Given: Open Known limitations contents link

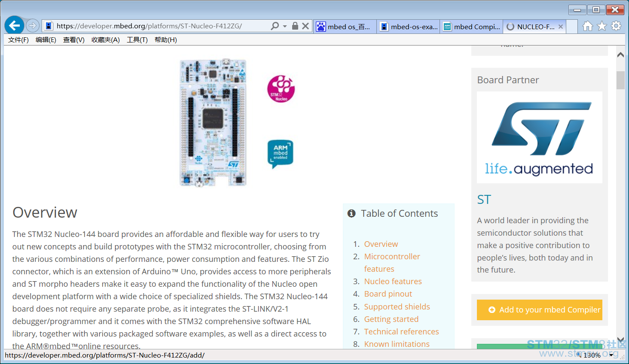Looking at the screenshot, I should click(397, 344).
